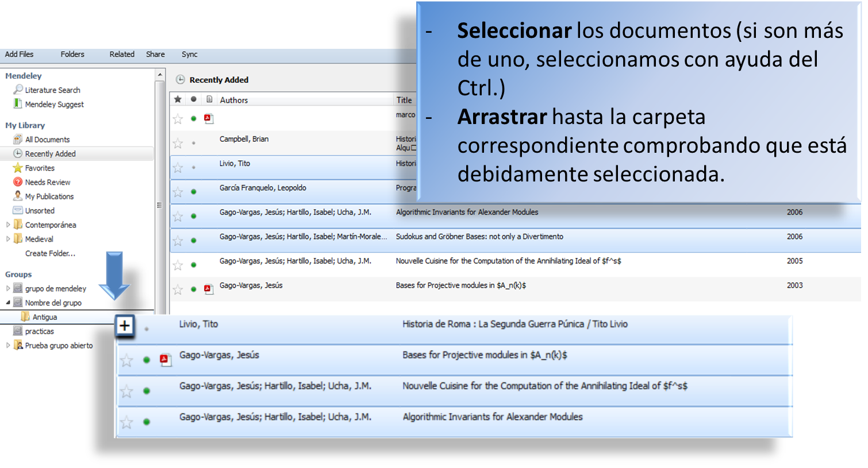
Task: Expand the Medieval folder arrow
Action: pyautogui.click(x=8, y=239)
